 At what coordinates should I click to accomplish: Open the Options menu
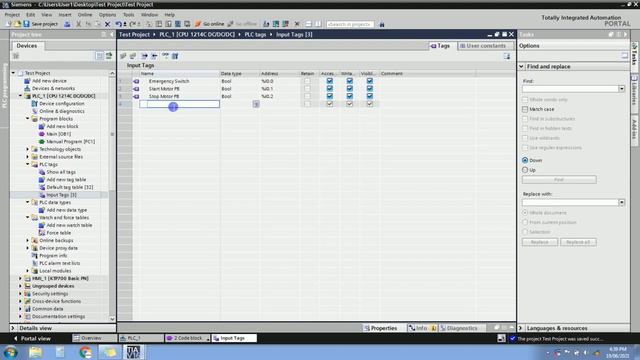[107, 15]
